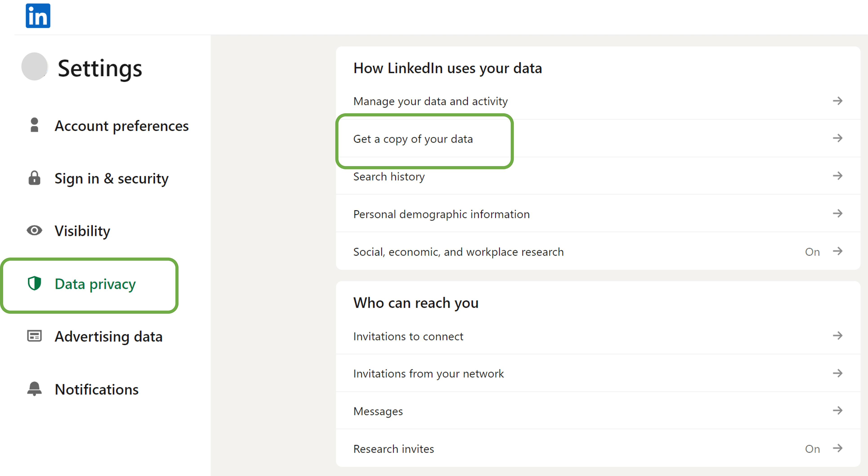Image resolution: width=868 pixels, height=476 pixels.
Task: Click the LinkedIn logo icon
Action: click(38, 16)
